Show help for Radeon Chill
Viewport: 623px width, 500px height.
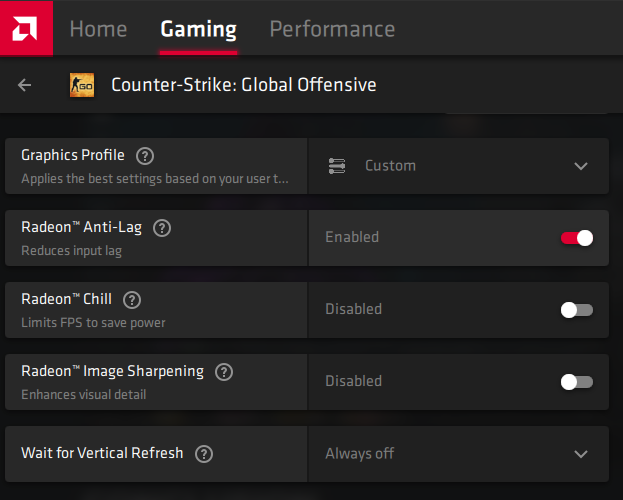tap(132, 300)
